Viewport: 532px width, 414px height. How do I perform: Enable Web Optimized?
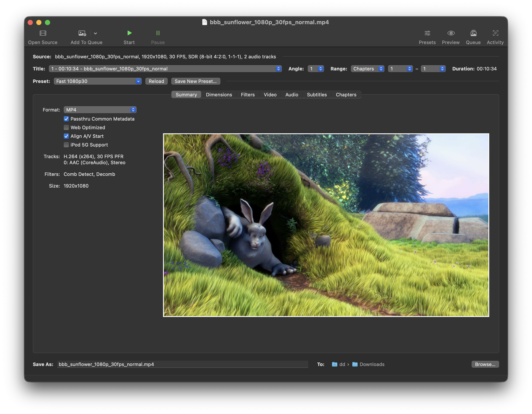(x=66, y=127)
